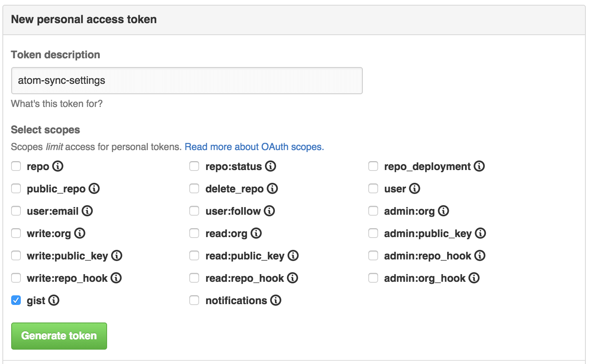Click the info icon beside repo:status

(x=271, y=166)
